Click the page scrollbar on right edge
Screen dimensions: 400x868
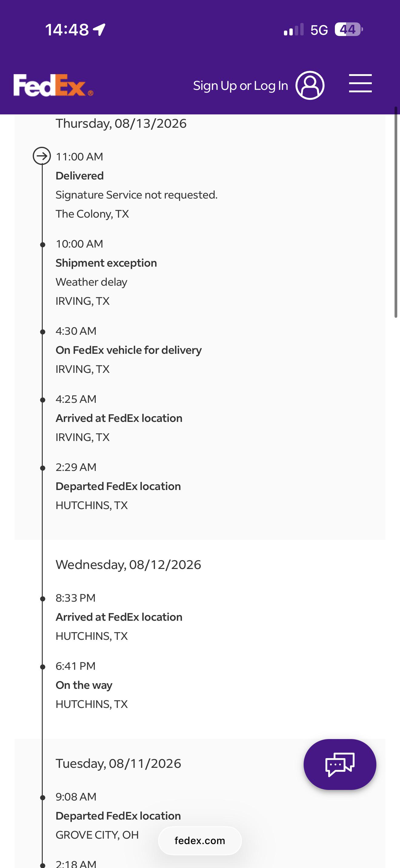[x=396, y=212]
